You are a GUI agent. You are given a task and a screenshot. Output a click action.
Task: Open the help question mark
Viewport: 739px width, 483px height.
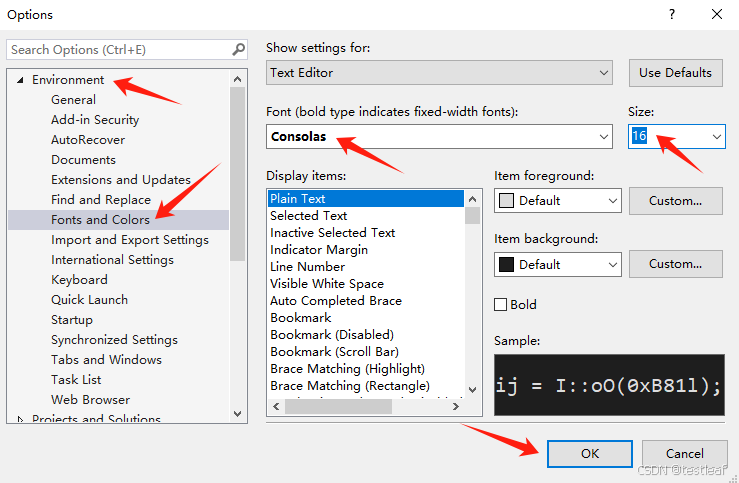pyautogui.click(x=672, y=14)
